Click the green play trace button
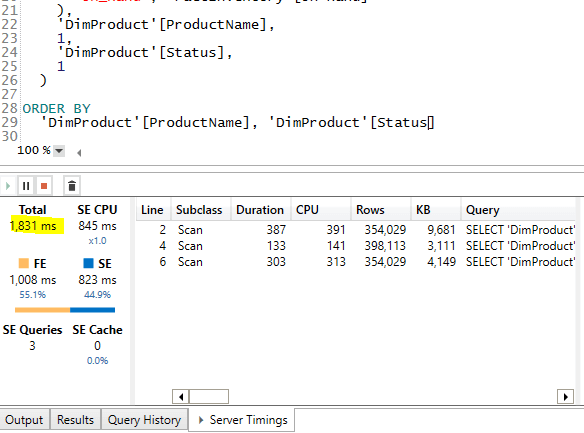Viewport: 584px width, 433px height. (8, 185)
